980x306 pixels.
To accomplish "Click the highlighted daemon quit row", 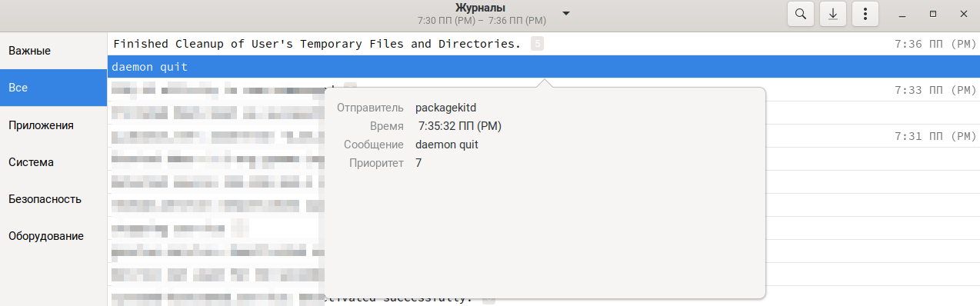I will click(x=543, y=67).
